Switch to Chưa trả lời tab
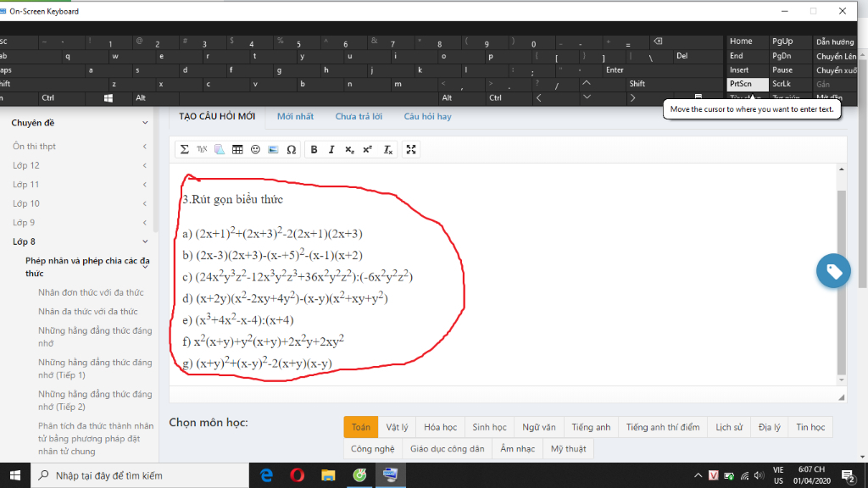Screen dimensions: 868x488 [x=359, y=116]
